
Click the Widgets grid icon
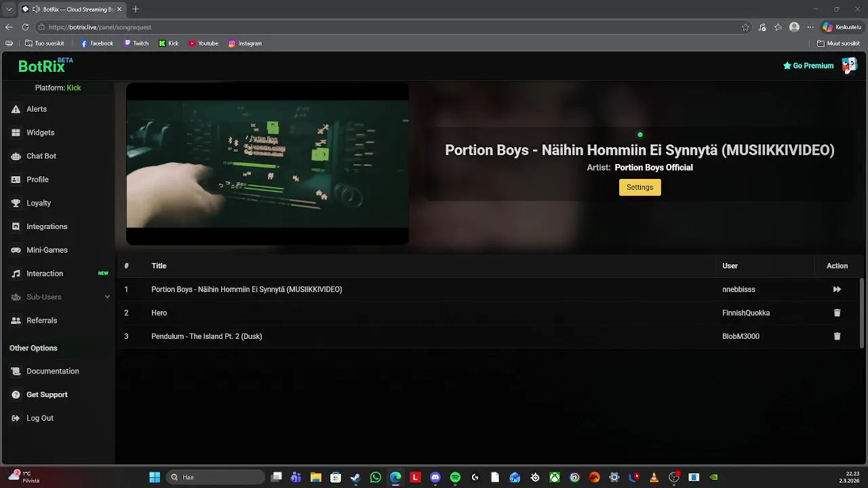click(x=16, y=133)
